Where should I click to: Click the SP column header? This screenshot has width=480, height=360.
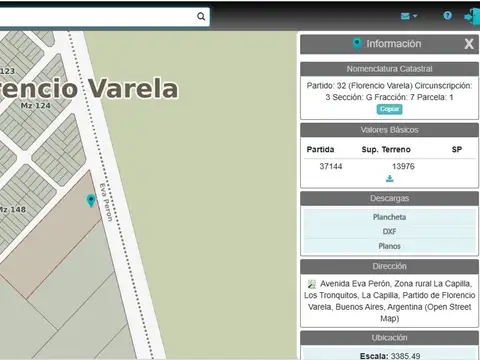click(x=457, y=149)
